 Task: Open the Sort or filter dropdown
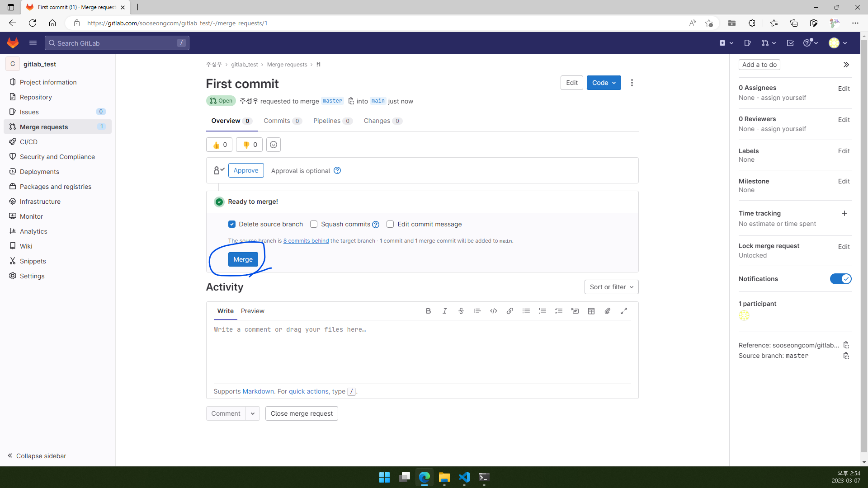(x=612, y=287)
